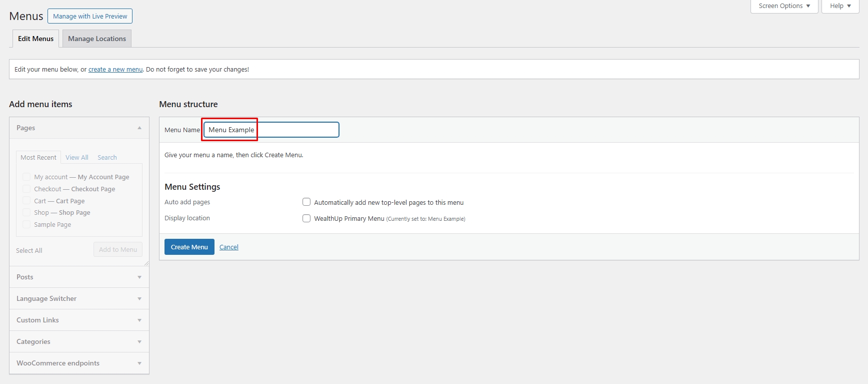Click the Create Menu button
The height and width of the screenshot is (384, 868).
click(x=189, y=247)
